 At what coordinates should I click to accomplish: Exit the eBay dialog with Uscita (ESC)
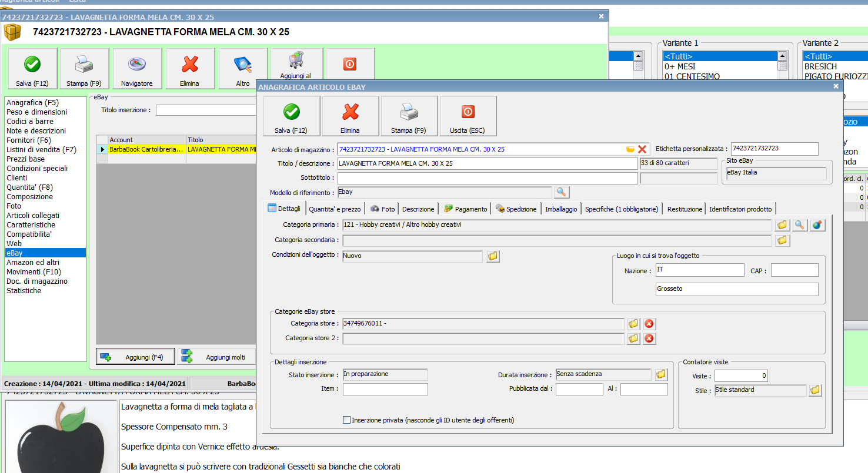(468, 116)
